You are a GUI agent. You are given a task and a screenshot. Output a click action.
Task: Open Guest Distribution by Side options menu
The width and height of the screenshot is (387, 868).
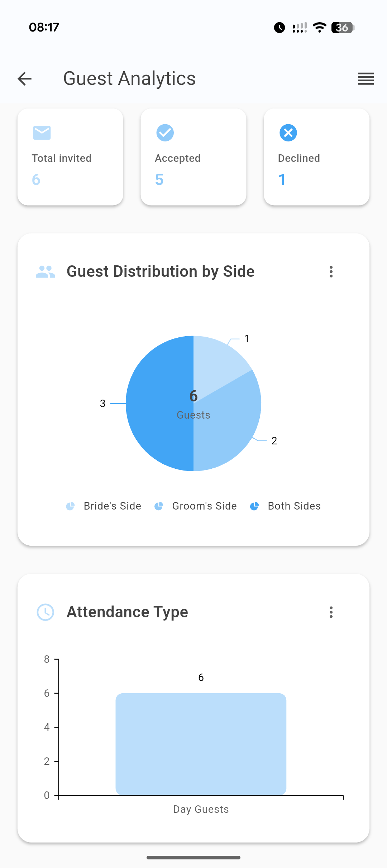click(331, 272)
